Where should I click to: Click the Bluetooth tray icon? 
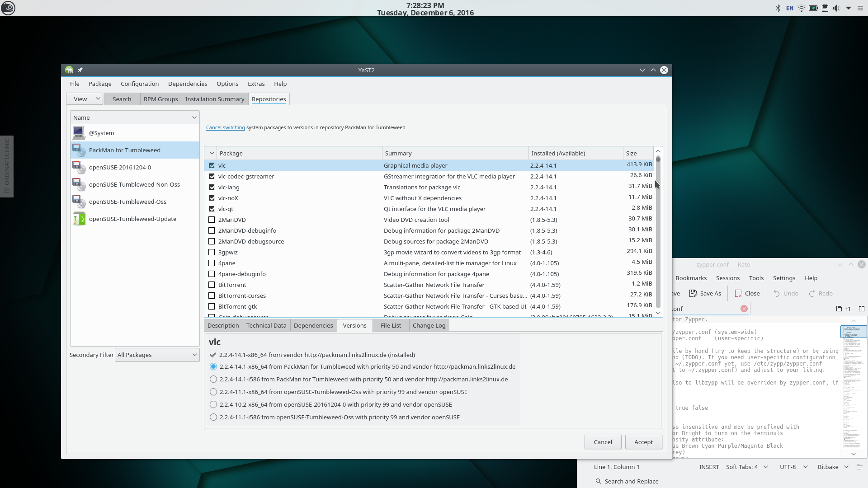point(778,8)
